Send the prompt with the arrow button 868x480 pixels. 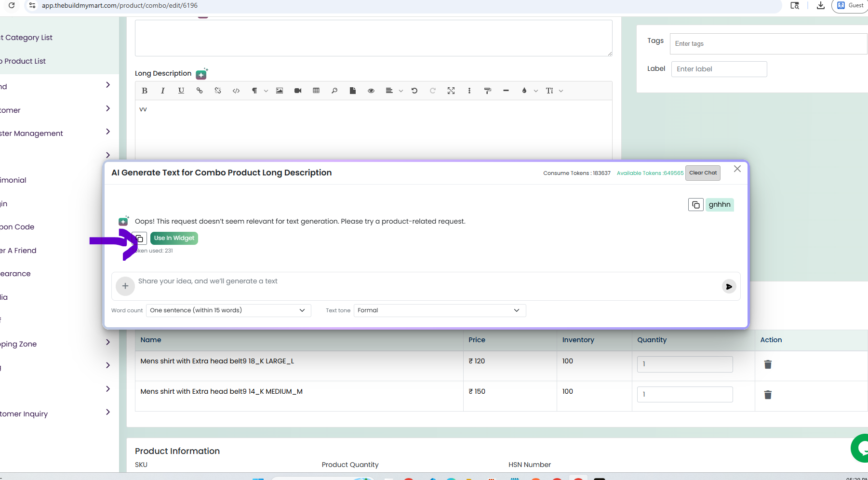729,286
